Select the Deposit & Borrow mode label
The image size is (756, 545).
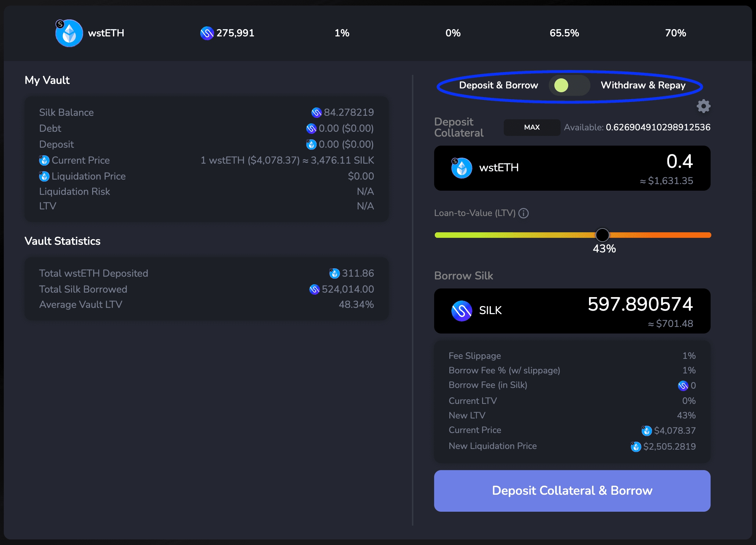tap(498, 85)
